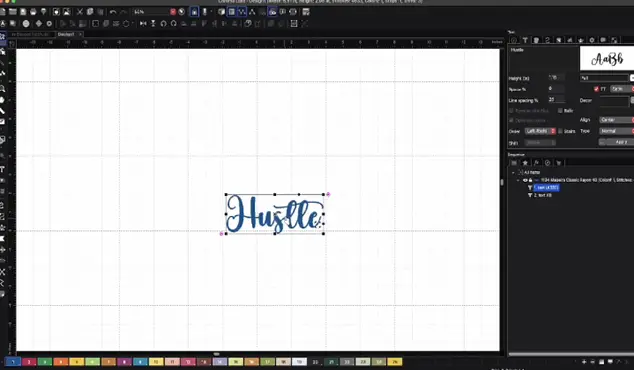The image size is (634, 370).
Task: Click the Copy icon next to Cut
Action: tap(90, 12)
